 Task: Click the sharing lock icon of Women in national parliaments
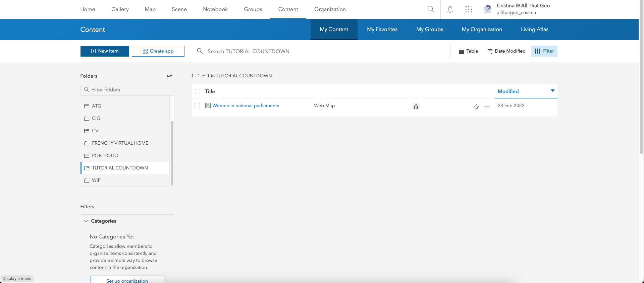[x=416, y=107]
